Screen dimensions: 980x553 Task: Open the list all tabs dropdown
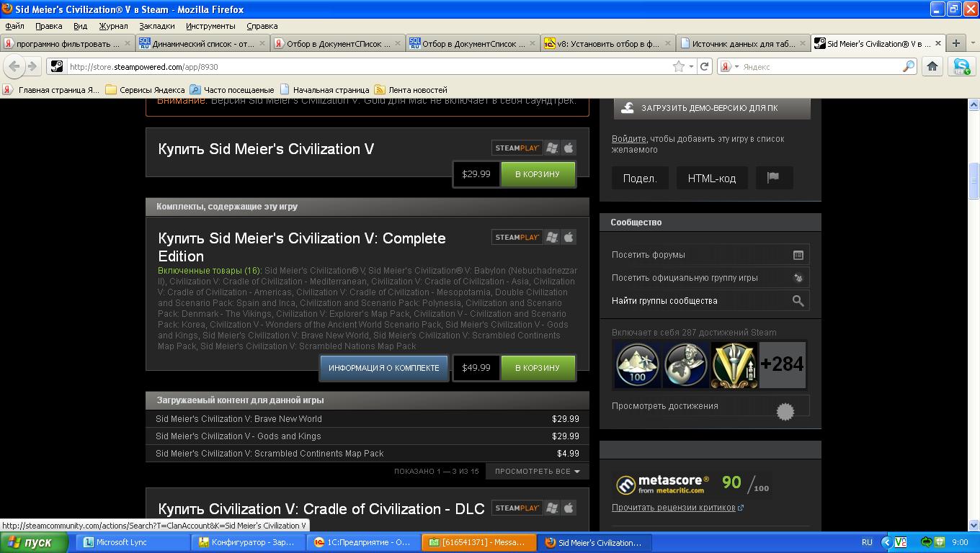click(973, 43)
